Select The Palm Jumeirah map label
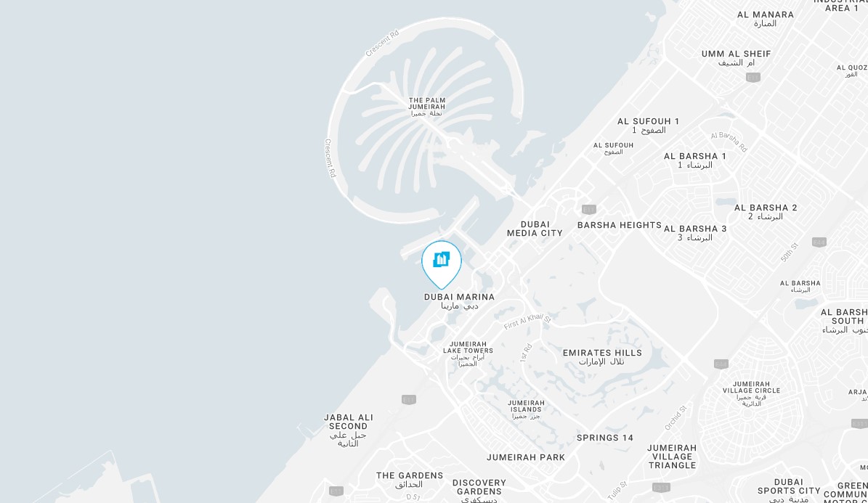Image resolution: width=868 pixels, height=503 pixels. [x=427, y=107]
